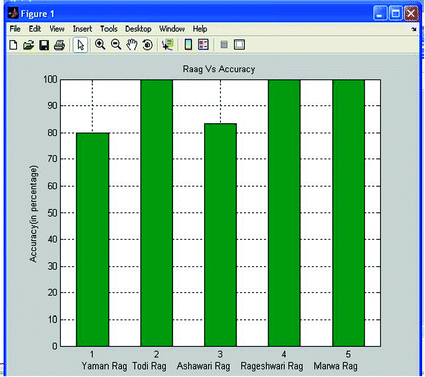Open the Window menu
Viewport: 425px width, 377px height.
click(172, 29)
